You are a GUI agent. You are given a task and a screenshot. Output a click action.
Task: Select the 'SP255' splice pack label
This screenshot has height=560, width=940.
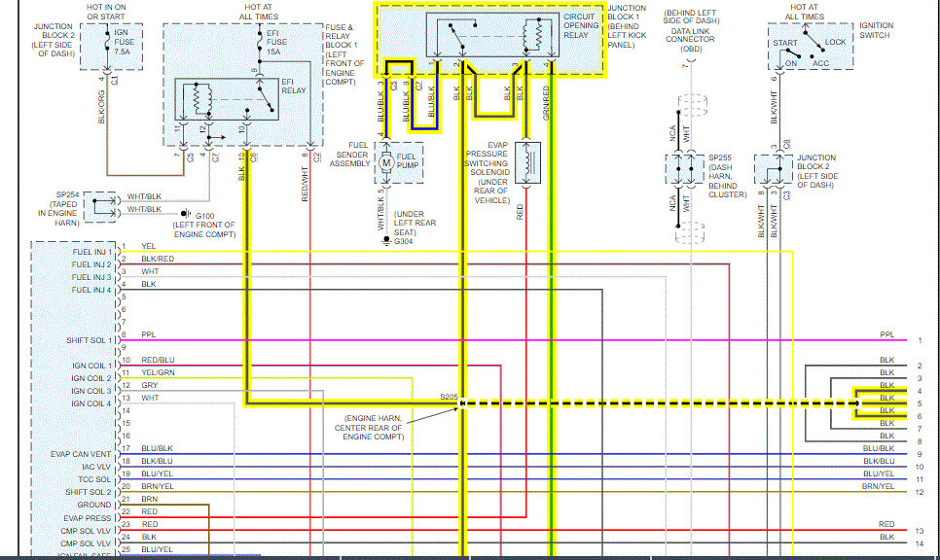720,157
